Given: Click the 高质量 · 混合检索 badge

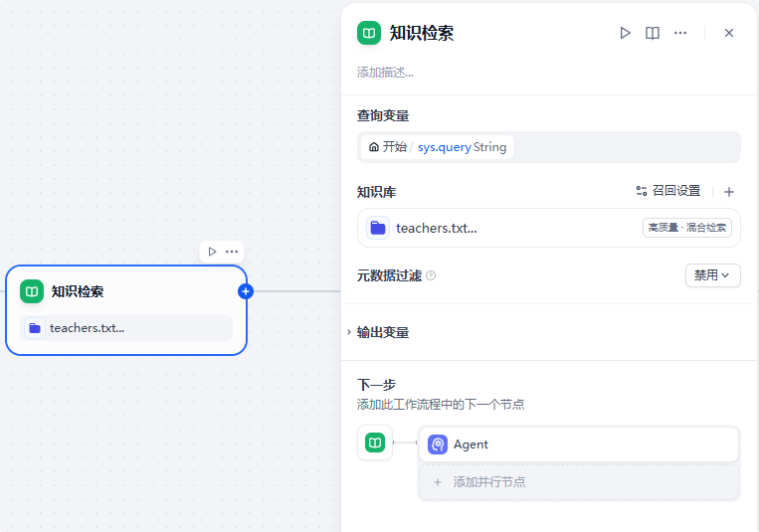Looking at the screenshot, I should (x=687, y=228).
